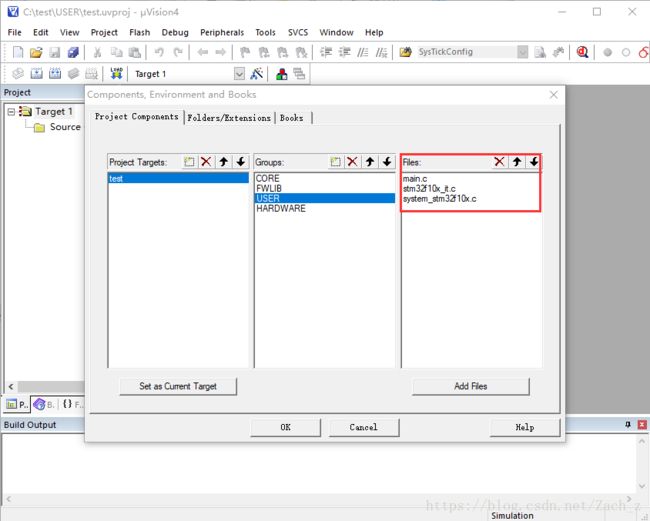Open the Flash menu

point(140,32)
